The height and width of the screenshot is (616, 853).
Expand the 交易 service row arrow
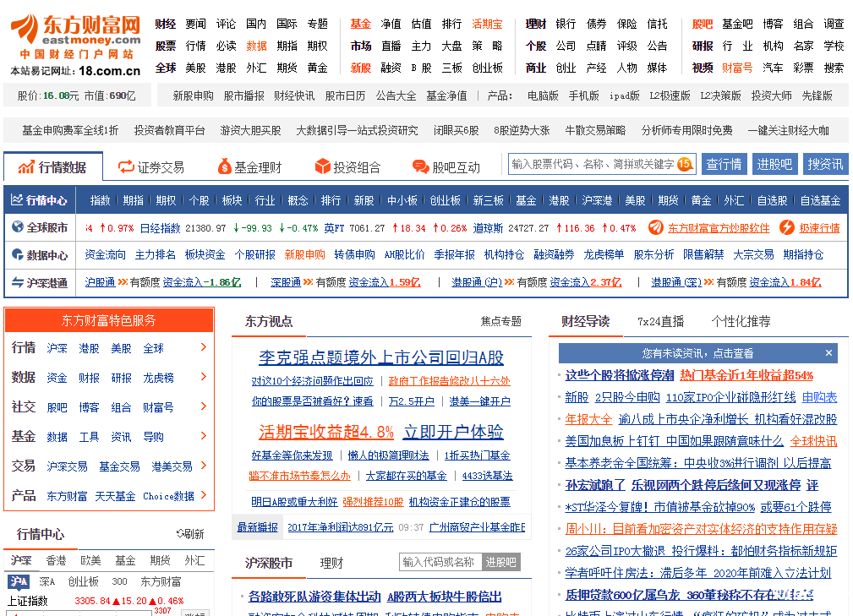(x=204, y=466)
